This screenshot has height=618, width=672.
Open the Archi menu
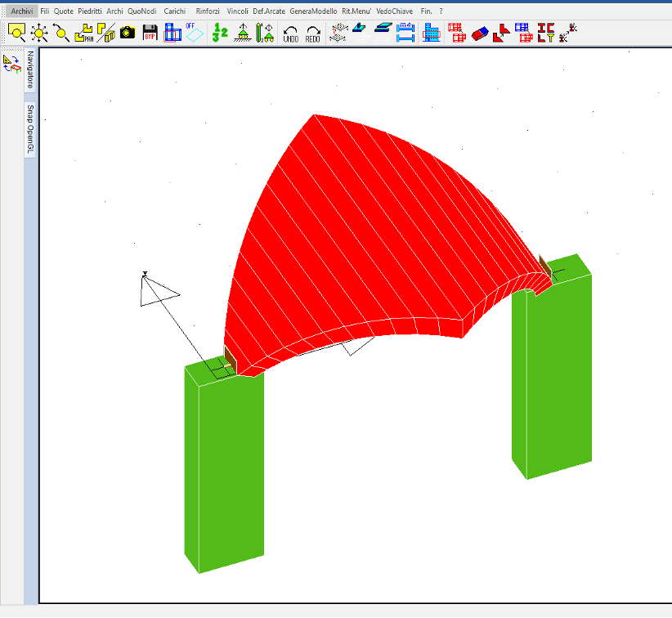(114, 11)
